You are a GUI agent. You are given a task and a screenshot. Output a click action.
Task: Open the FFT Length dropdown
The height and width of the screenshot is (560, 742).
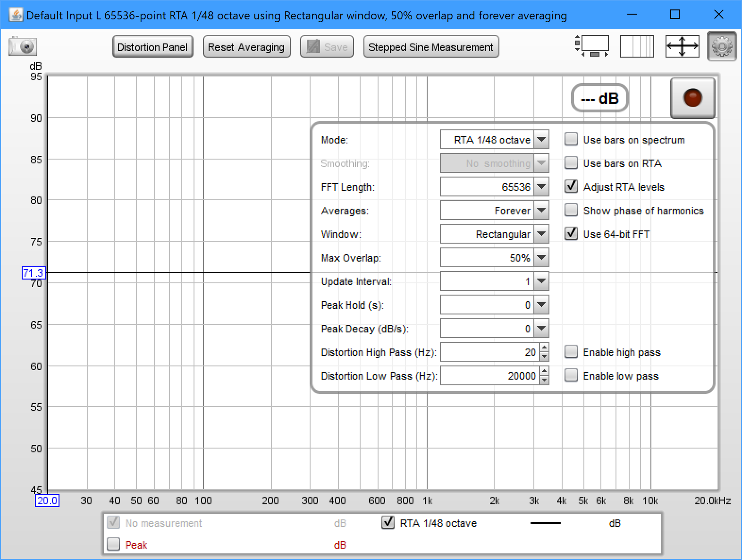(x=494, y=187)
